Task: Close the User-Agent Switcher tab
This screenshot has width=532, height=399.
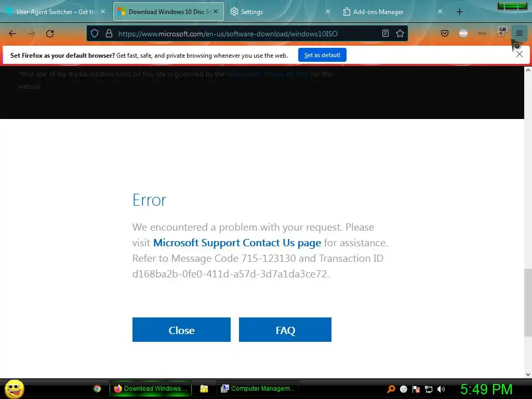Action: (103, 11)
